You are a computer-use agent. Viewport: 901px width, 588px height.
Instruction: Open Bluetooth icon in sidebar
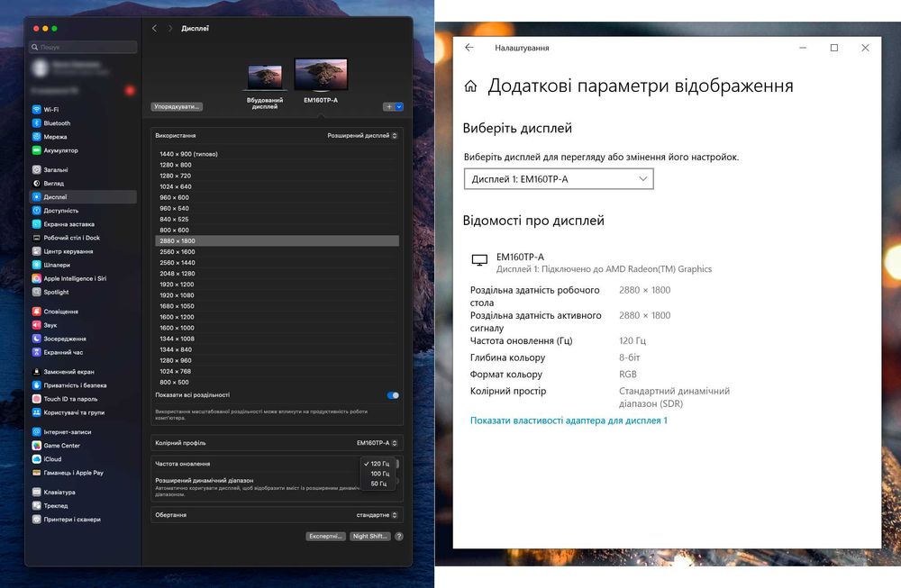pos(36,122)
